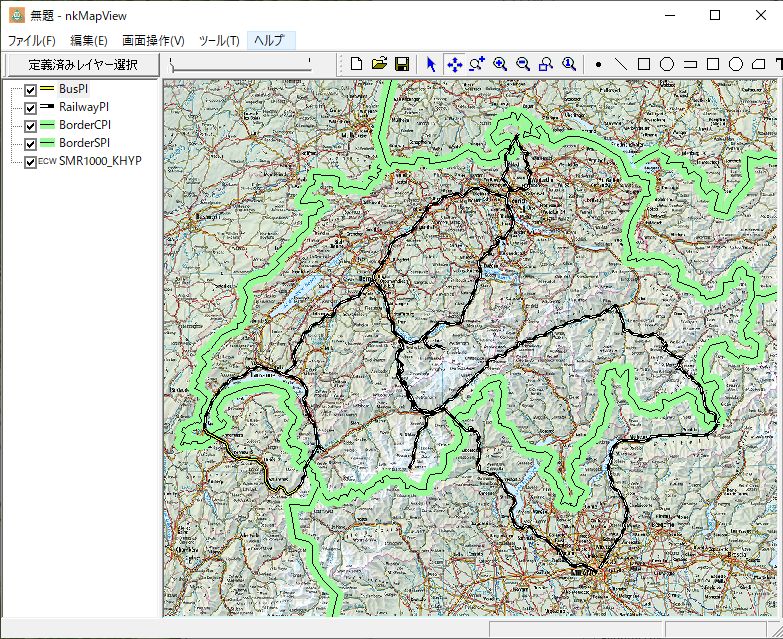Screen dimensions: 783x639
Task: Select the pan move tool
Action: click(x=454, y=64)
